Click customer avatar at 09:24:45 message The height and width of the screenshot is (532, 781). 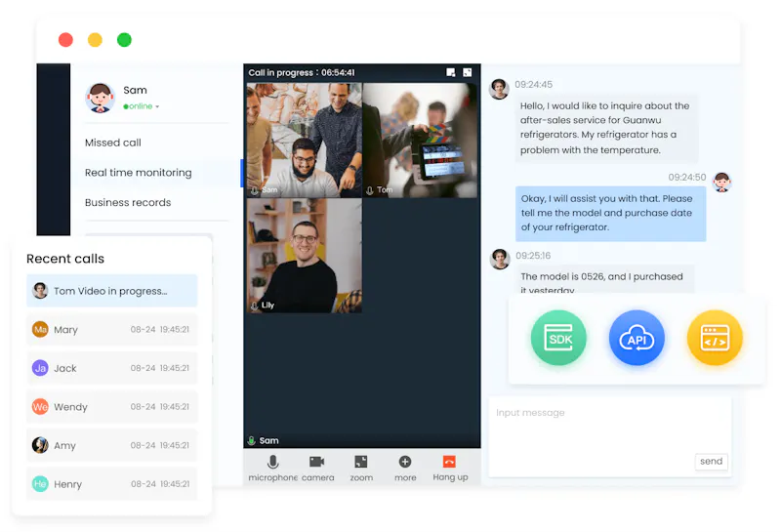[499, 89]
